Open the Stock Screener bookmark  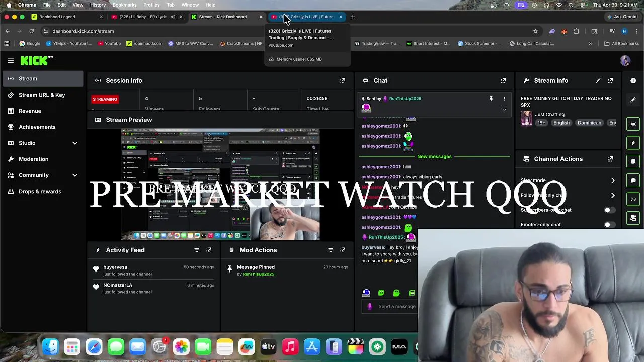479,44
